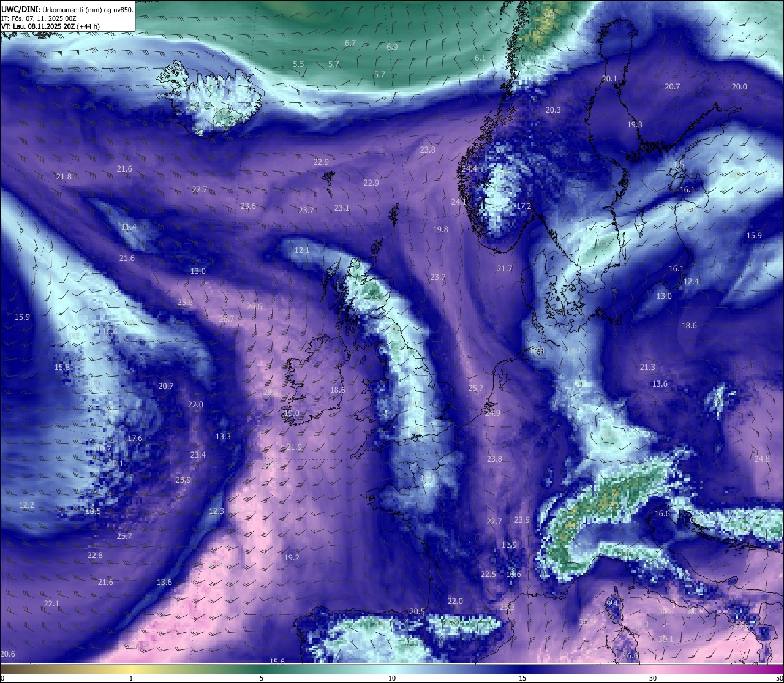Click the '21.8' value label

[64, 177]
